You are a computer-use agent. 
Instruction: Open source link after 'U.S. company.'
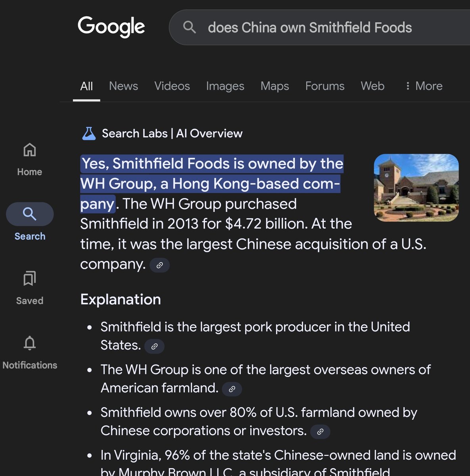159,265
